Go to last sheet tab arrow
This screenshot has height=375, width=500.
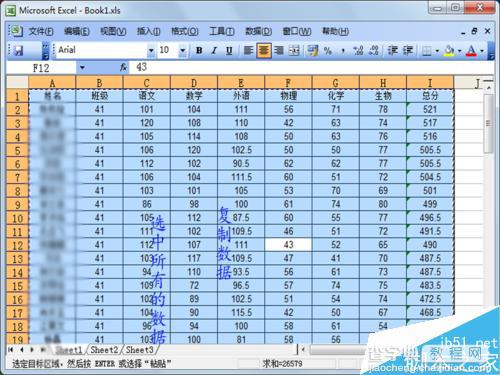click(x=43, y=350)
